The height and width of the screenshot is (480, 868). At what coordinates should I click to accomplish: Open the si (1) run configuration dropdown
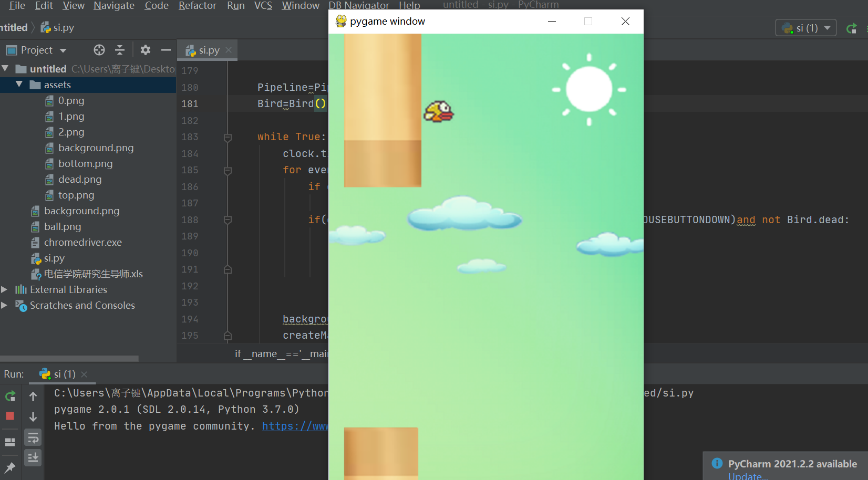click(x=806, y=28)
